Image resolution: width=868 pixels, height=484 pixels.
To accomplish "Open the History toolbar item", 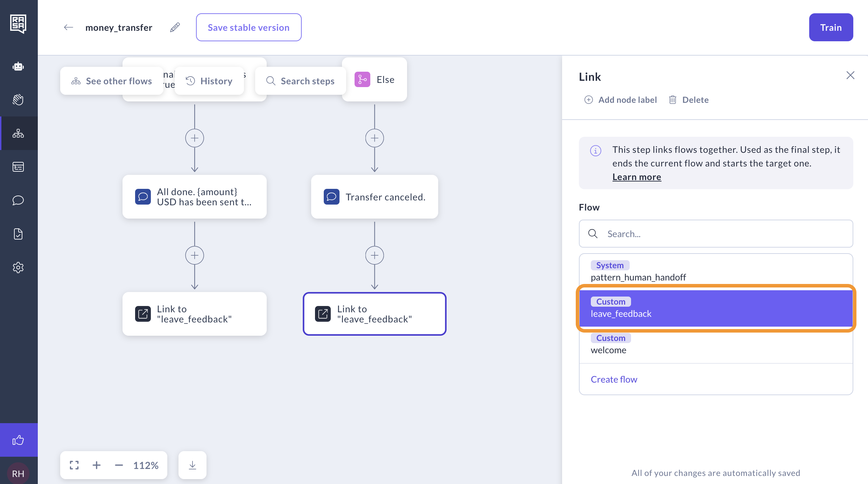I will [209, 81].
